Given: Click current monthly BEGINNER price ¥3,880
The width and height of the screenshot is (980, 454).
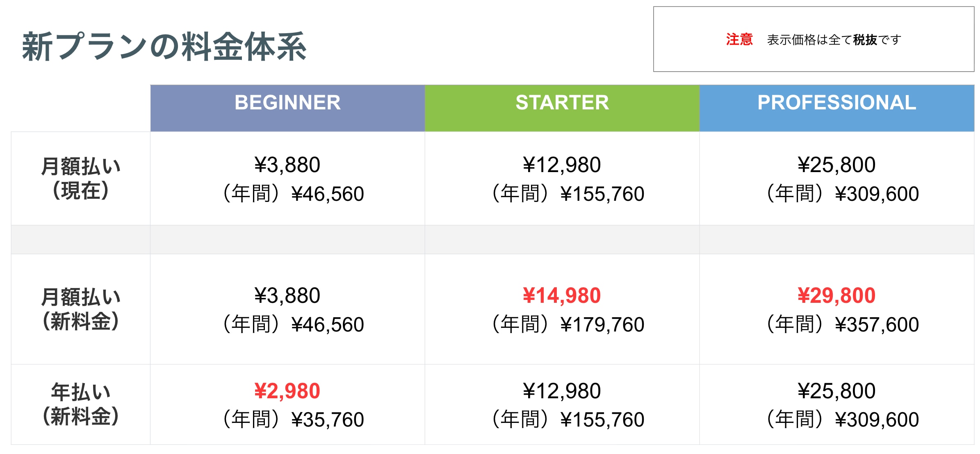Looking at the screenshot, I should coord(287,165).
